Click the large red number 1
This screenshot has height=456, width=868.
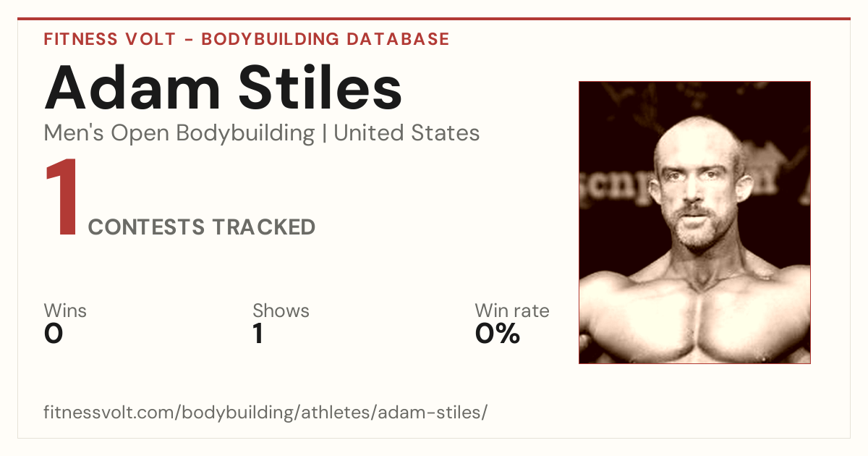tap(62, 199)
